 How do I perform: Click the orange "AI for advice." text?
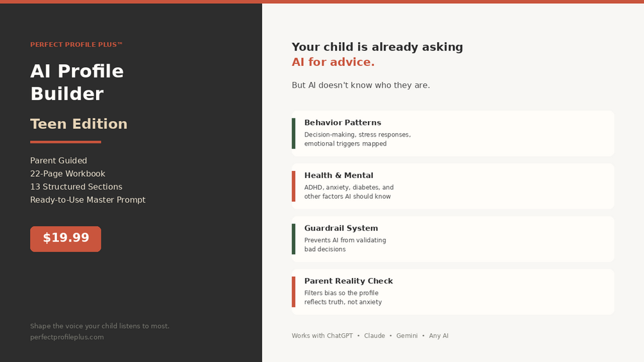pyautogui.click(x=333, y=62)
